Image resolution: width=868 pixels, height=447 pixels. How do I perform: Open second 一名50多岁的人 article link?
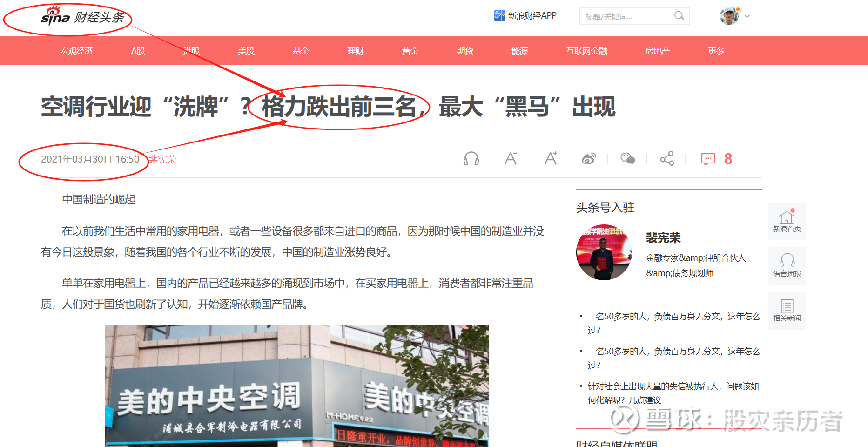[673, 358]
